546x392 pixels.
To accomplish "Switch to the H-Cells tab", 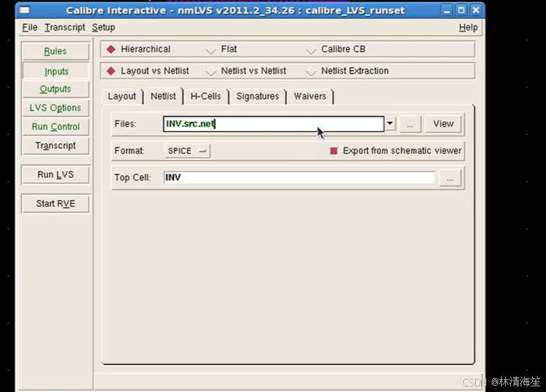I will [205, 96].
